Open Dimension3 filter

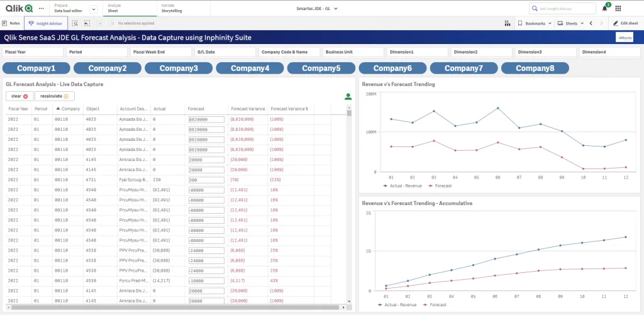coord(545,52)
